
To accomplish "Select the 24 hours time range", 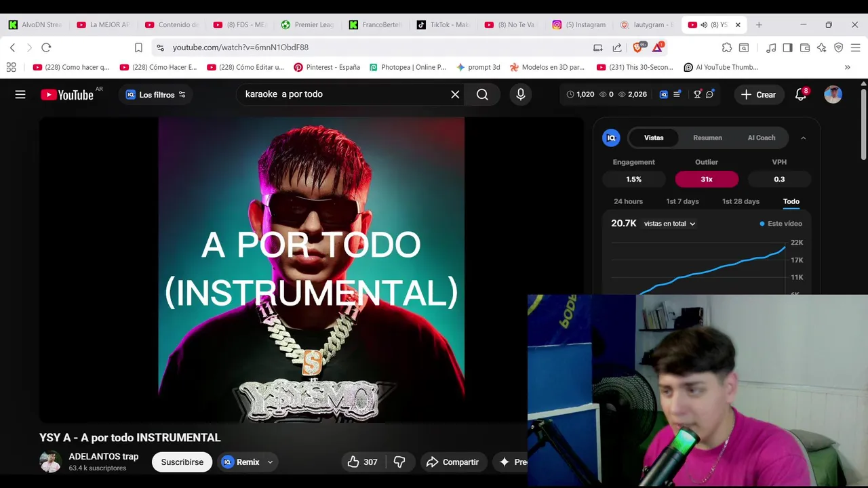I will (x=628, y=201).
